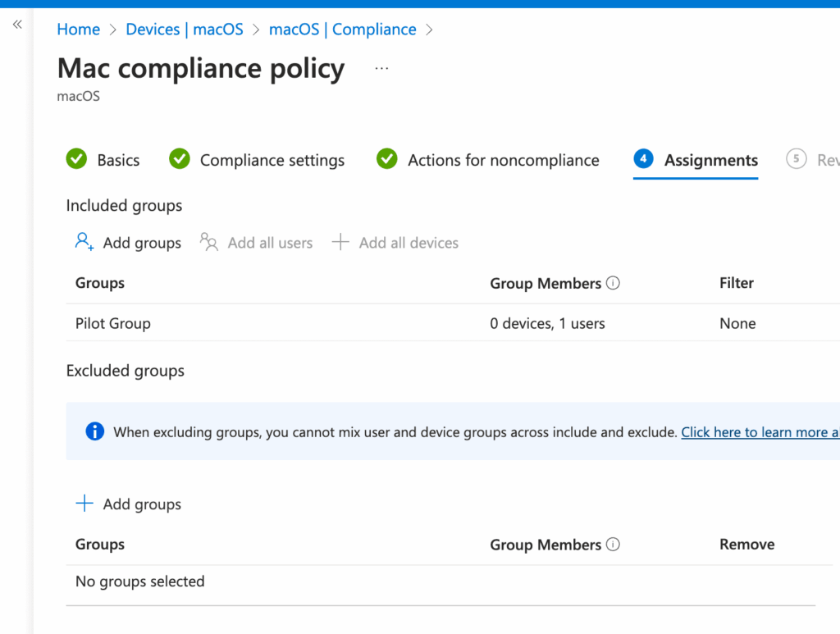Select the Pilot Group row

(112, 323)
